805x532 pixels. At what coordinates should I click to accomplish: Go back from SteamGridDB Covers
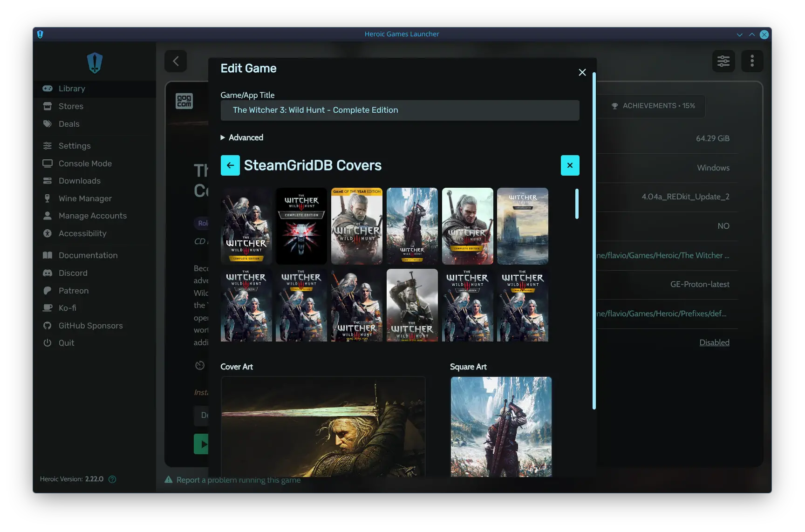point(230,165)
